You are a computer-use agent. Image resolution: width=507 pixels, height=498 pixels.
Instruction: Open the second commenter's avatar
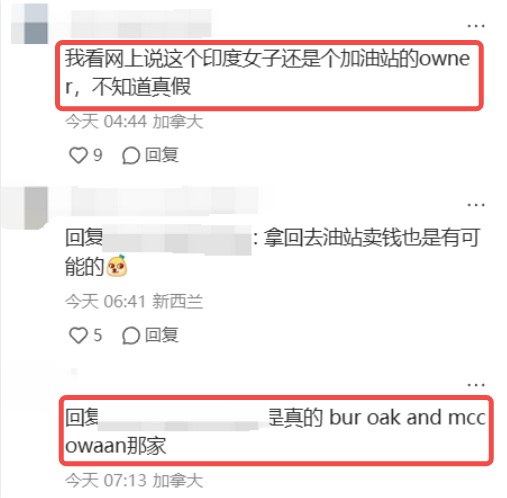point(29,208)
